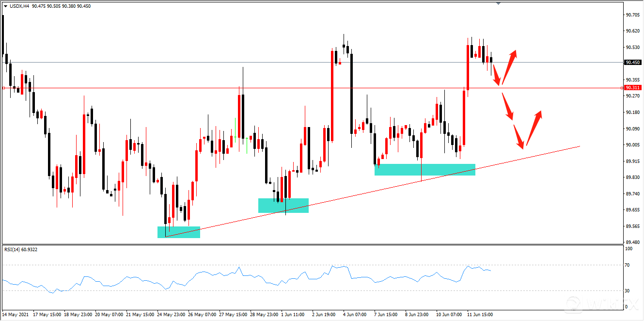Select the rising red trendline's right end
Image resolution: width=644 pixels, height=321 pixels.
[x=579, y=146]
